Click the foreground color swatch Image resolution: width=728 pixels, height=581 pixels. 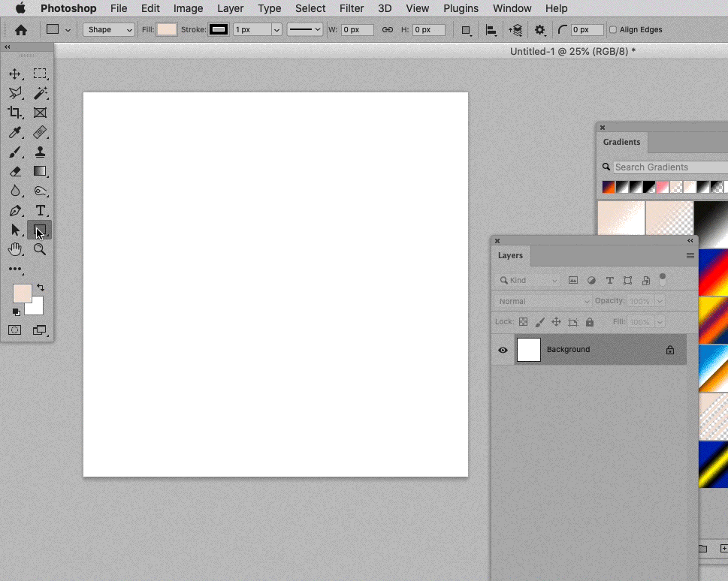click(21, 293)
